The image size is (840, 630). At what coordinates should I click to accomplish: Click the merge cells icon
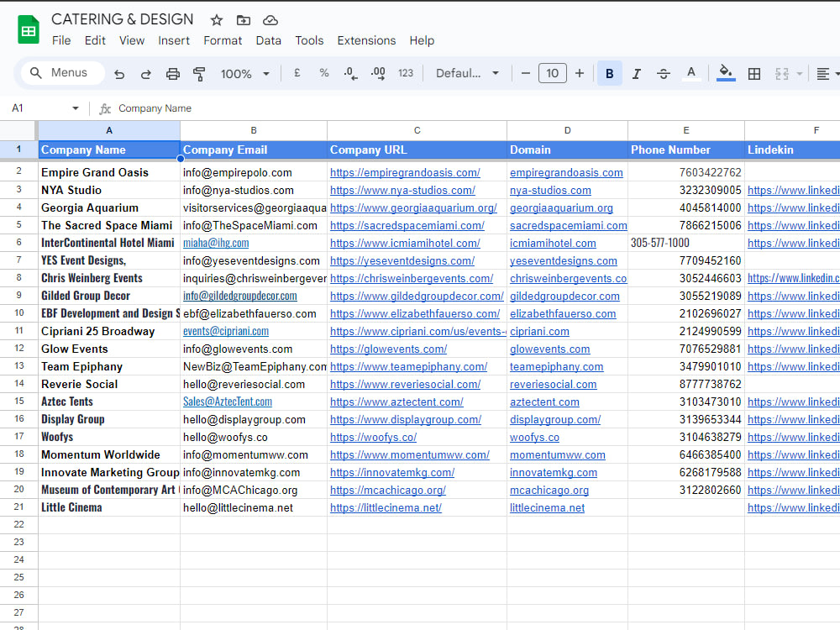(781, 73)
